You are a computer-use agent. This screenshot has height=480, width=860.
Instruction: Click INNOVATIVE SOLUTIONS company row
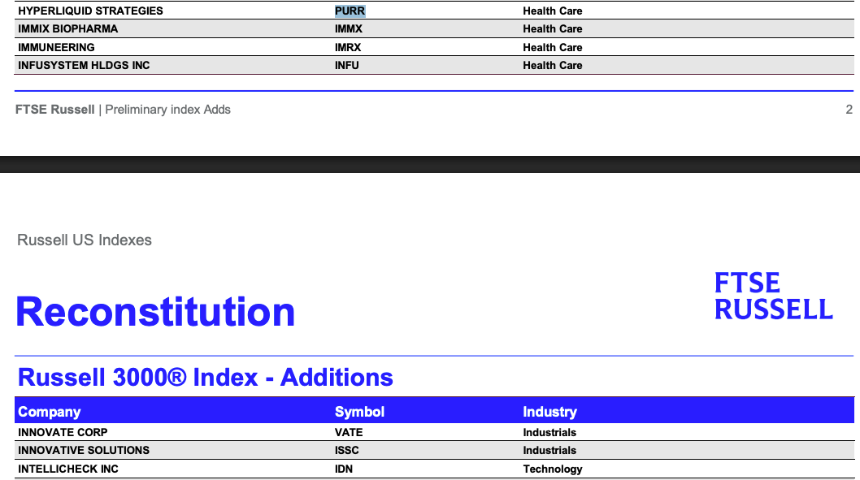pyautogui.click(x=434, y=450)
